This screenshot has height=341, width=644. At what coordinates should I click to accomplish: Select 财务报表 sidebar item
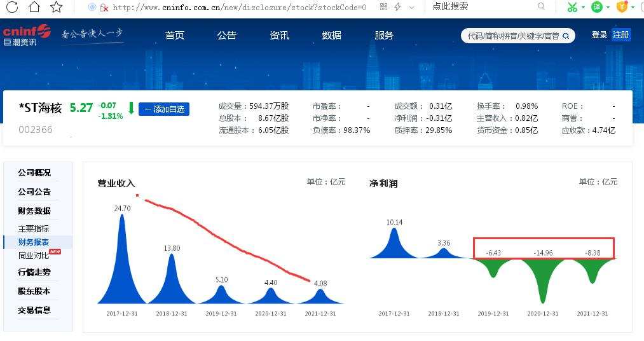(34, 242)
